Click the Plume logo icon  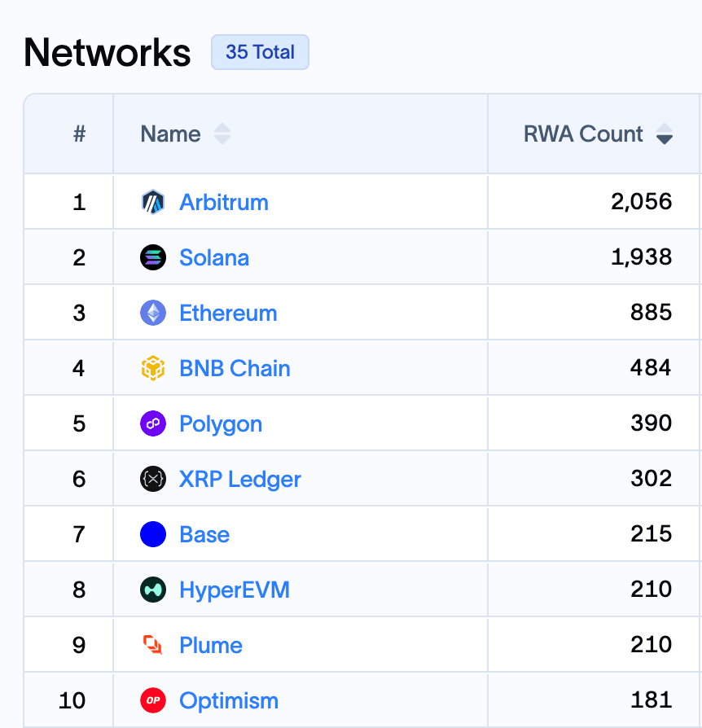[153, 645]
